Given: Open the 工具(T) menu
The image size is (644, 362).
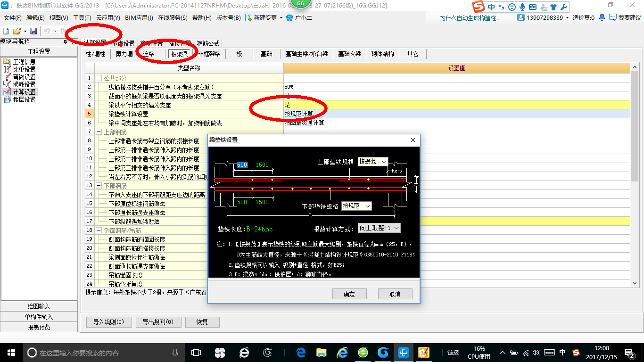Looking at the screenshot, I should [82, 18].
